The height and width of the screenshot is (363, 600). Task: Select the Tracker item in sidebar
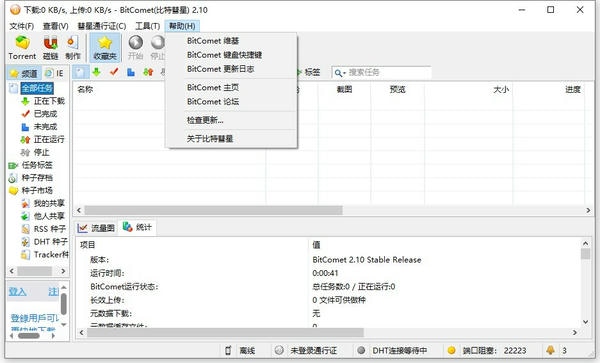click(51, 254)
